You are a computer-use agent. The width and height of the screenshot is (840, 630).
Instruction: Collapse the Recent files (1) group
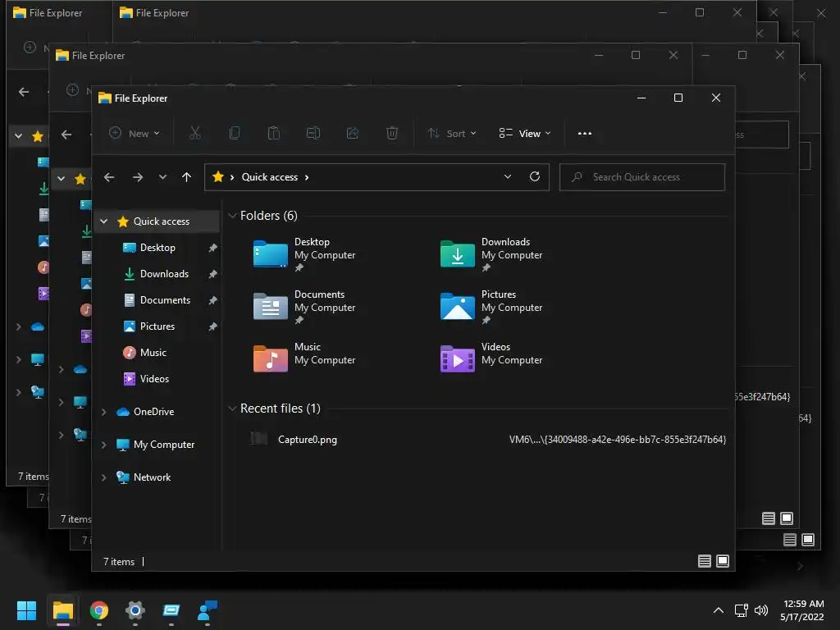(232, 409)
